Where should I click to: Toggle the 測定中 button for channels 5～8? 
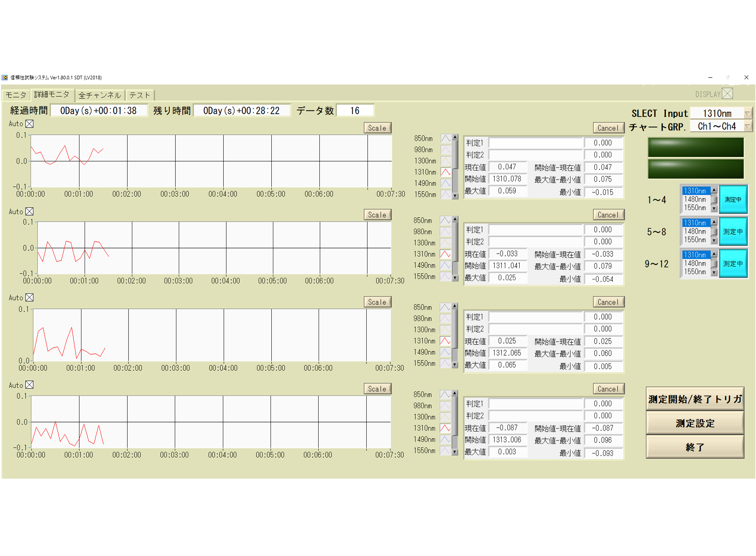tap(733, 232)
